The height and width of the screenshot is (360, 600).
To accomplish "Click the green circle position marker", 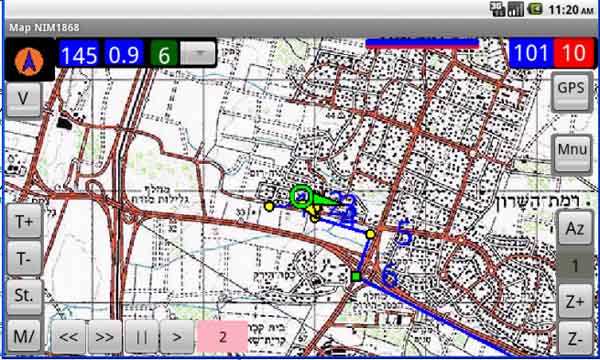I will pyautogui.click(x=301, y=196).
